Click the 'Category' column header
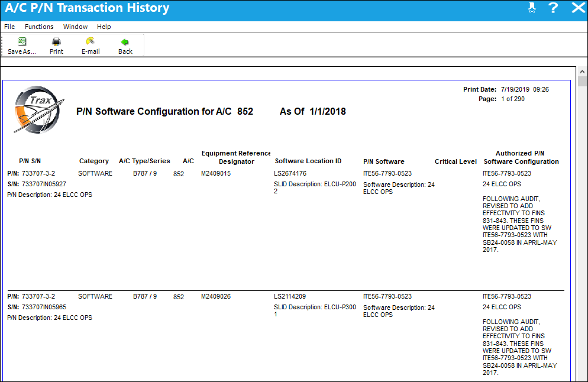This screenshot has width=588, height=382. [x=93, y=161]
